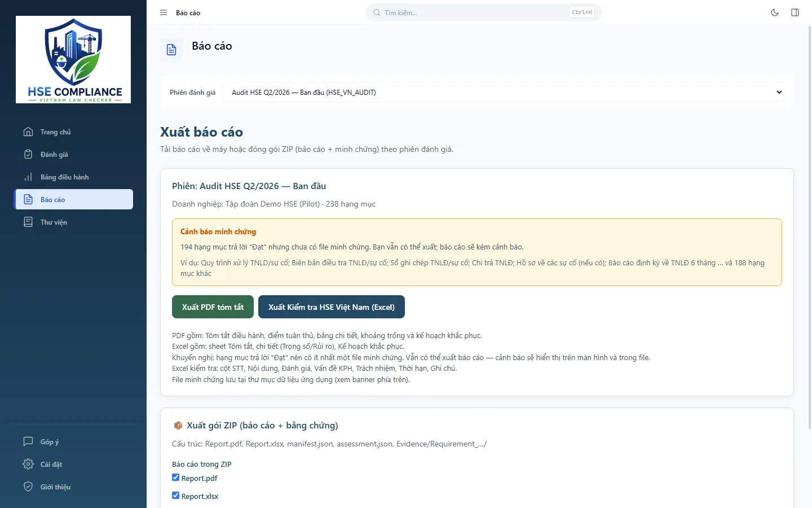812x508 pixels.
Task: Click the Trang chủ home icon
Action: pyautogui.click(x=28, y=132)
